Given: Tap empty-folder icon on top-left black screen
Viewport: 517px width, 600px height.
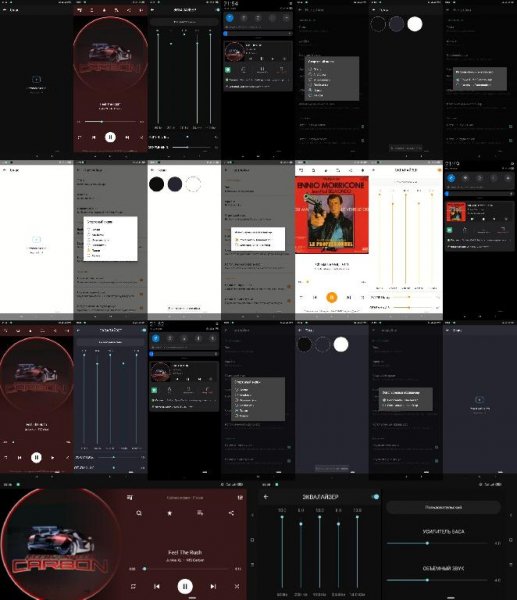Looking at the screenshot, I should tap(36, 80).
